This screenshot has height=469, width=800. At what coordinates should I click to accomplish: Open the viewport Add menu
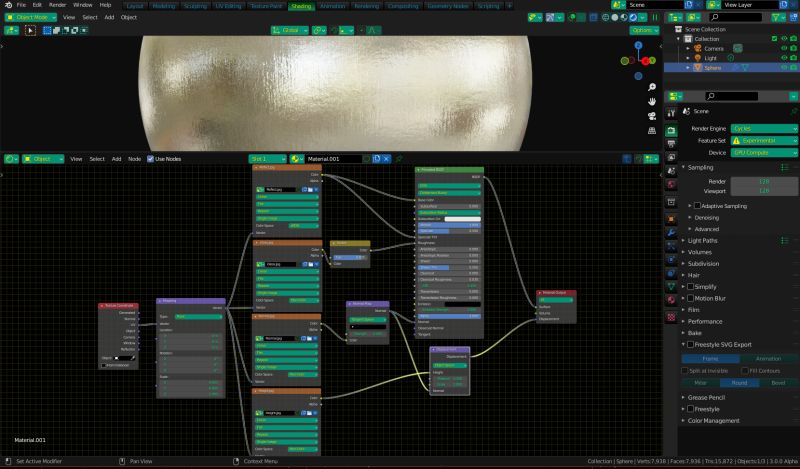[x=109, y=17]
